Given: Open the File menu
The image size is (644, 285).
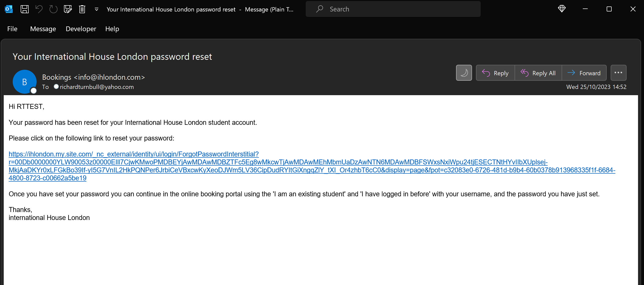Looking at the screenshot, I should 12,29.
